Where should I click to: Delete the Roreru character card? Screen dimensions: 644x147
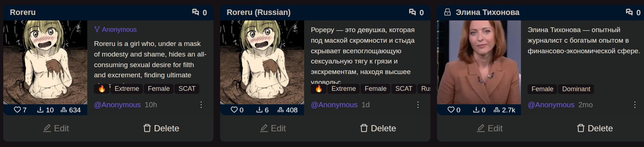[161, 128]
